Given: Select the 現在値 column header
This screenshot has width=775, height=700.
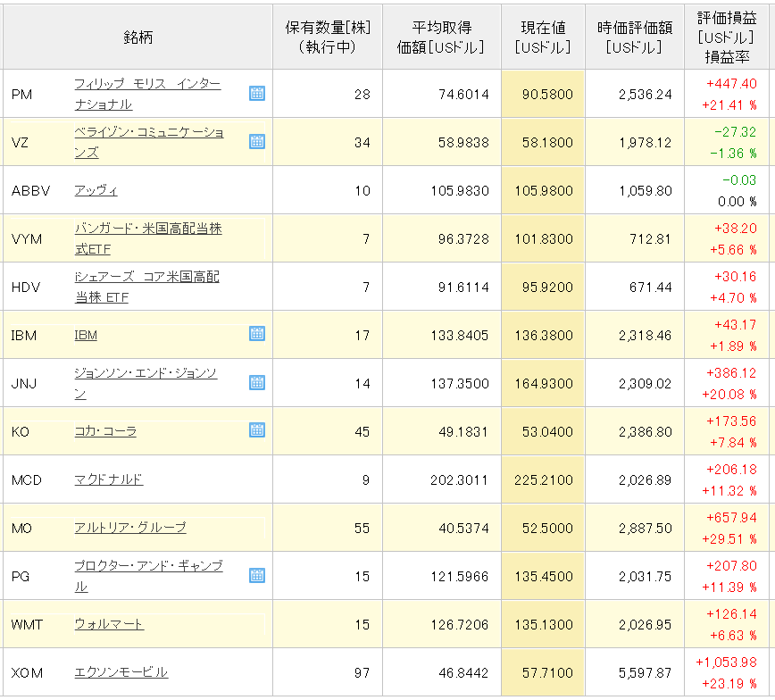Looking at the screenshot, I should coord(543,37).
